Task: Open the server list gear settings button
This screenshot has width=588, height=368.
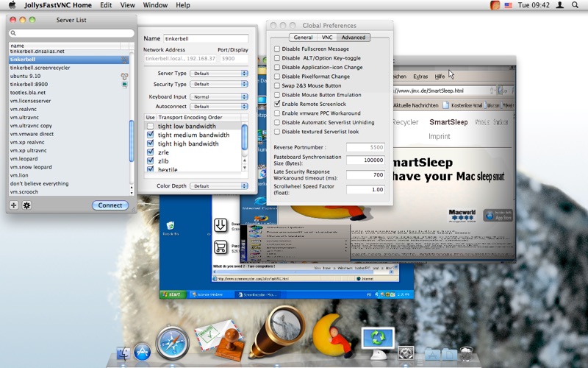Action: (x=26, y=205)
